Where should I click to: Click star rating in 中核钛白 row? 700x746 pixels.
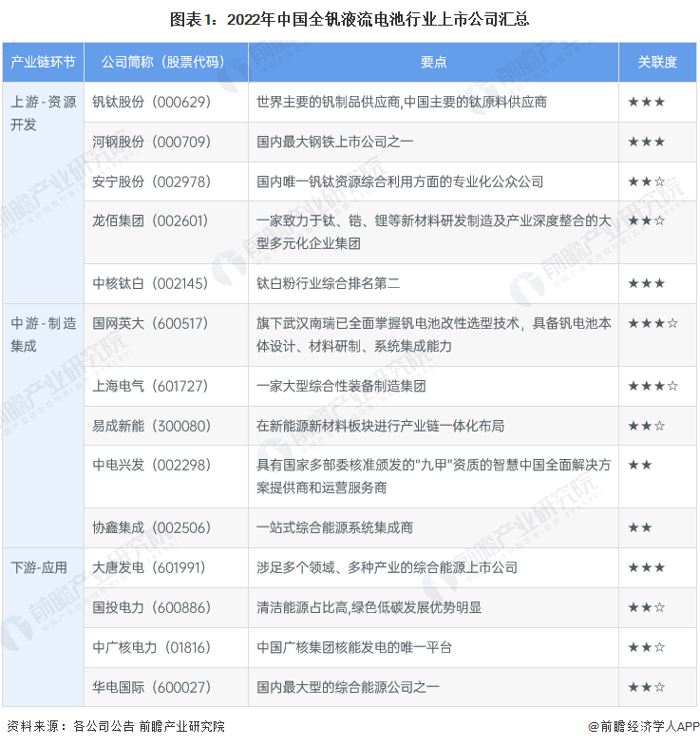pos(646,283)
